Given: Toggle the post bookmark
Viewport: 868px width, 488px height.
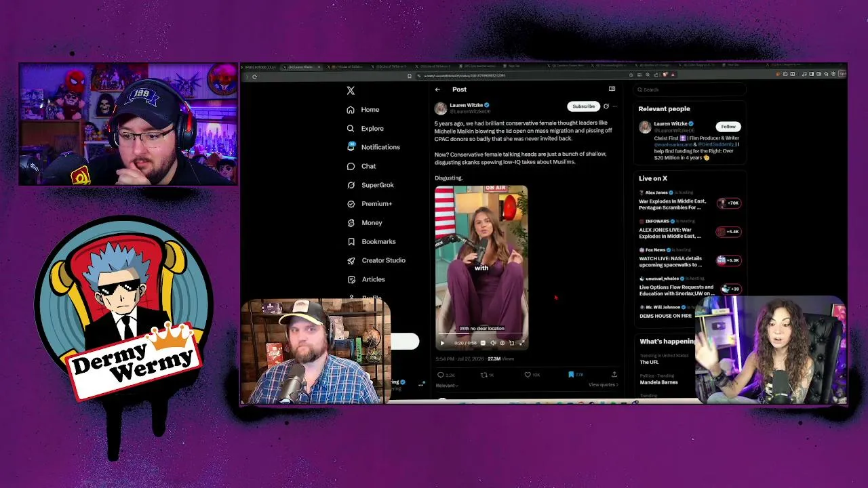Looking at the screenshot, I should pyautogui.click(x=575, y=375).
